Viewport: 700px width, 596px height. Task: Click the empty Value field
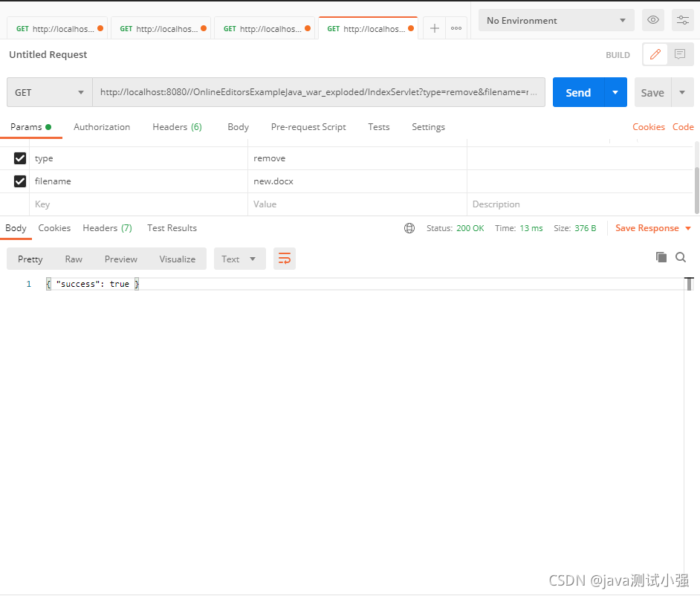point(357,204)
